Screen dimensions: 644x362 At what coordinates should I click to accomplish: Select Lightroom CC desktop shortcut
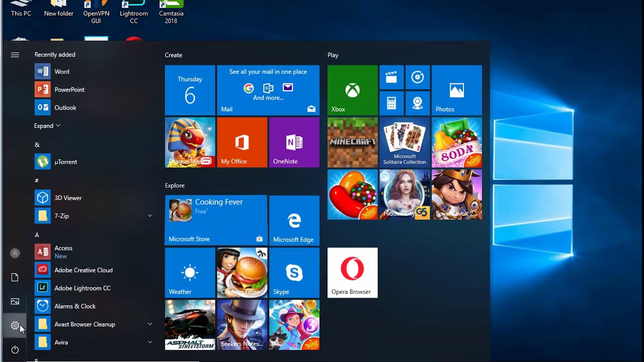(x=134, y=12)
